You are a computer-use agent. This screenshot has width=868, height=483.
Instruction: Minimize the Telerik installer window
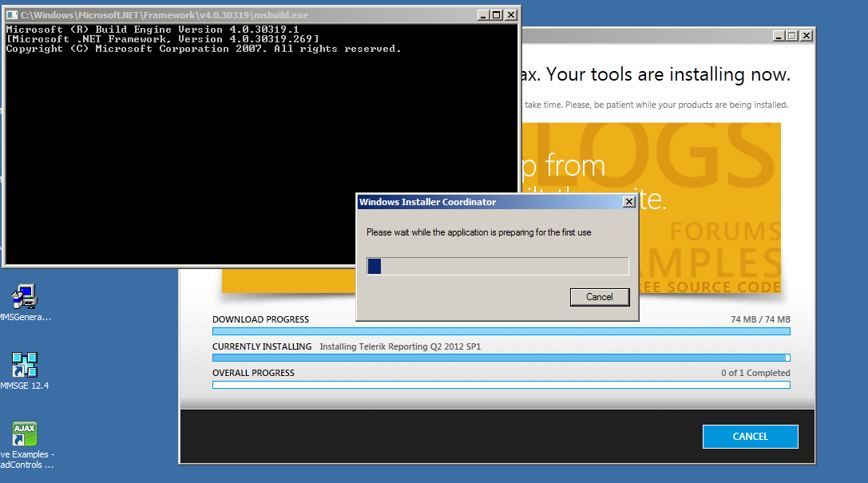(x=779, y=36)
